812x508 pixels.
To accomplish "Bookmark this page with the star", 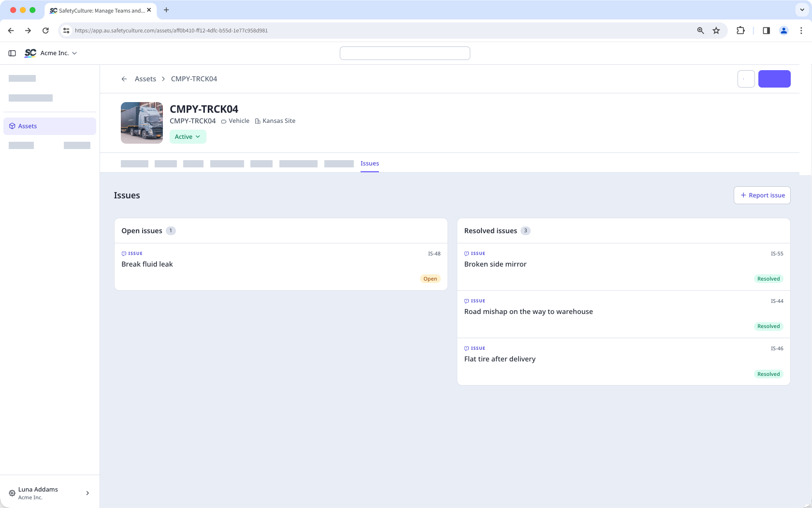I will [x=716, y=30].
